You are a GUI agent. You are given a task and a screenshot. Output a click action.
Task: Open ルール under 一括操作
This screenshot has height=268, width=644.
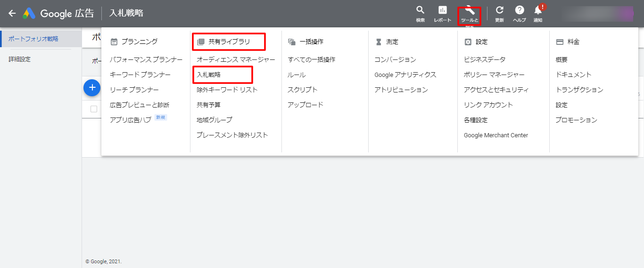tap(297, 75)
